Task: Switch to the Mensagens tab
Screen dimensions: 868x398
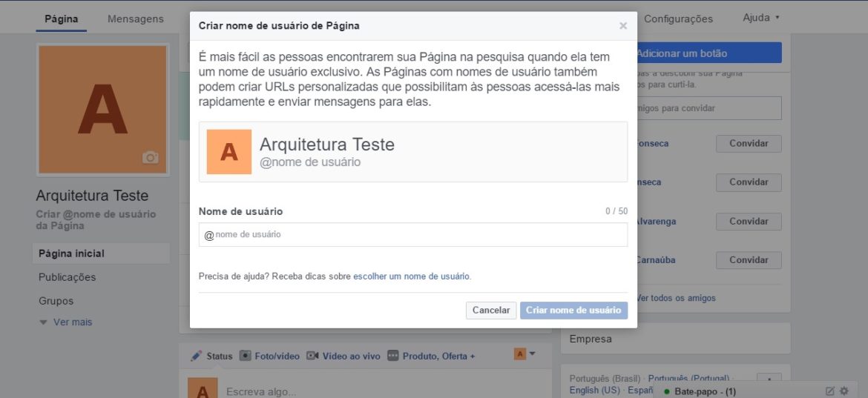Action: click(136, 19)
